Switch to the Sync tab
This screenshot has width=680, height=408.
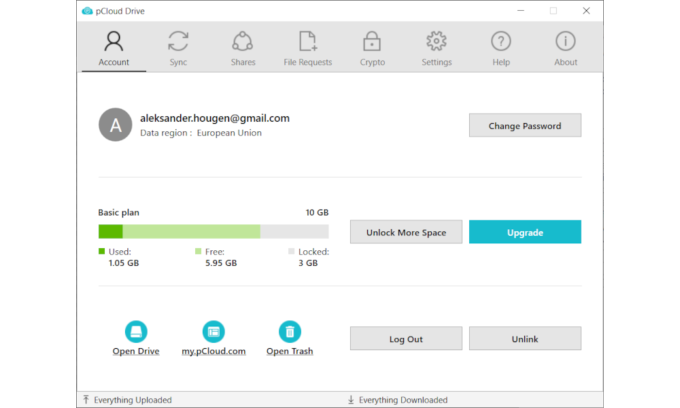[178, 48]
